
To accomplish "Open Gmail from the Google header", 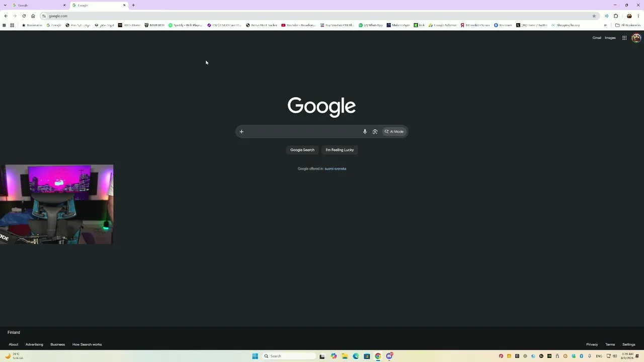I will pyautogui.click(x=597, y=38).
